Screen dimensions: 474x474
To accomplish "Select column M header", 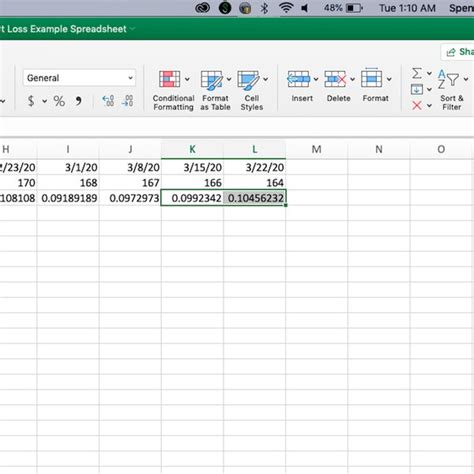I will [317, 149].
